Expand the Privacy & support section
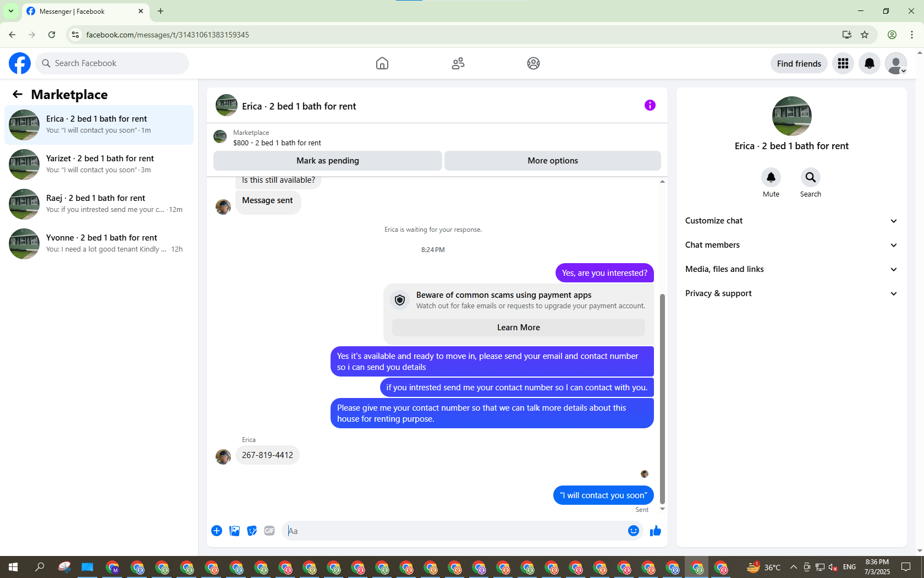 791,293
